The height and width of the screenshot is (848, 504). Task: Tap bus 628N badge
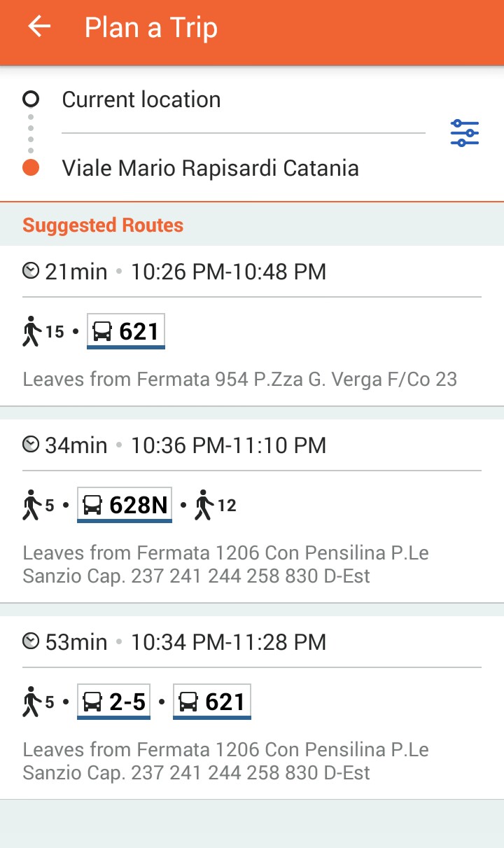coord(125,505)
